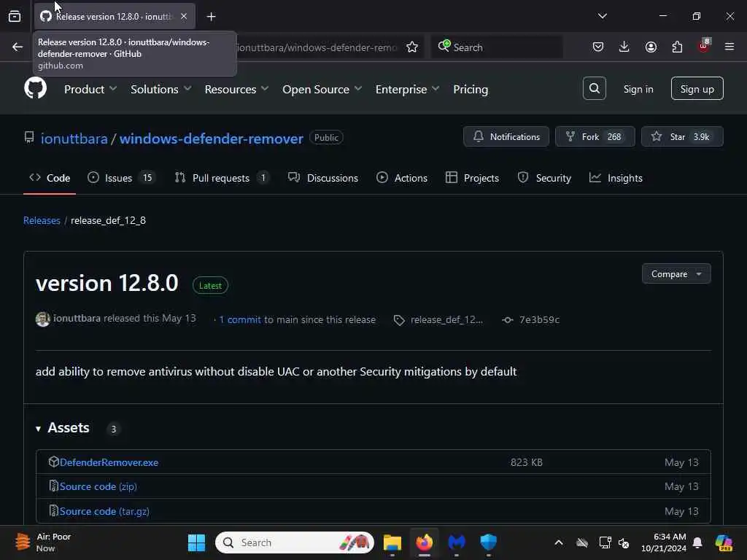Switch to the Projects tab
The width and height of the screenshot is (747, 560).
(472, 178)
